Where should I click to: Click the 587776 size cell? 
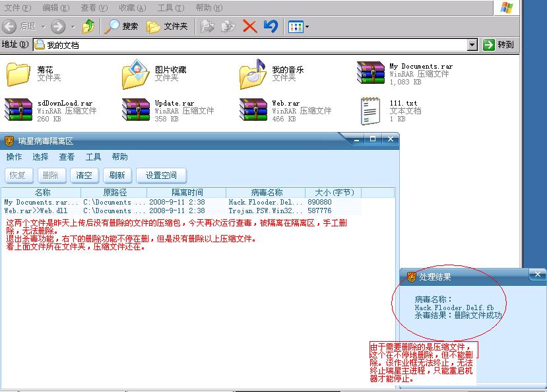(x=319, y=211)
